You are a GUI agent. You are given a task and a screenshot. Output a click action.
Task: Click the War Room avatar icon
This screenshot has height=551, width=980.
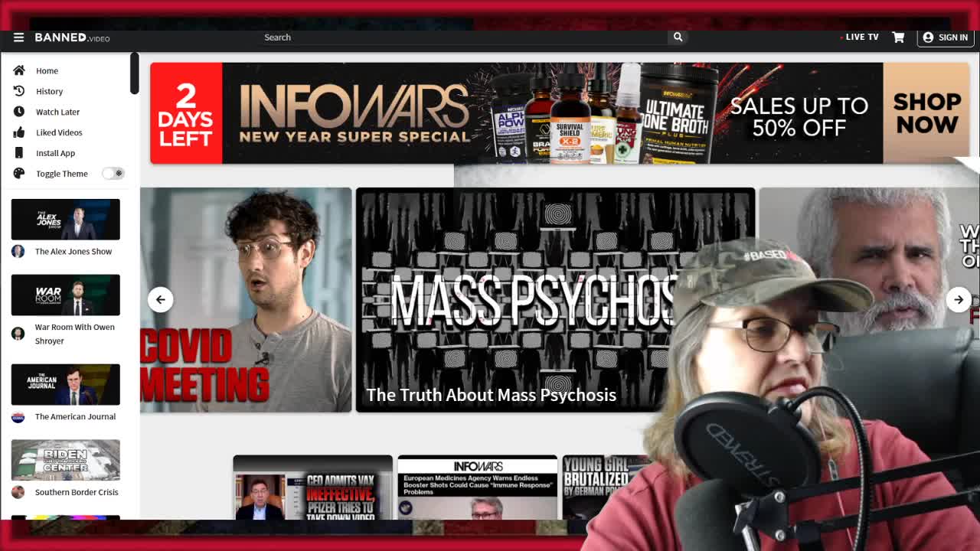point(18,334)
